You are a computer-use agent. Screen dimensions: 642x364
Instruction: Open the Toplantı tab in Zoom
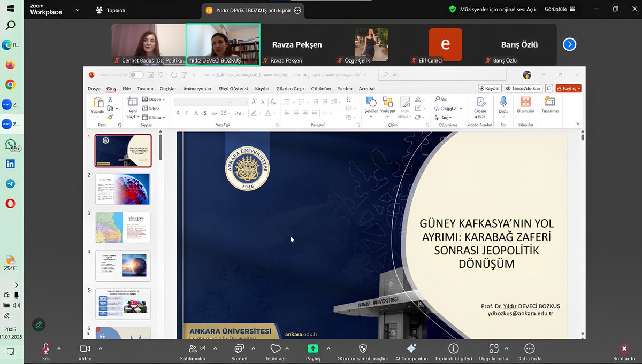(x=110, y=10)
